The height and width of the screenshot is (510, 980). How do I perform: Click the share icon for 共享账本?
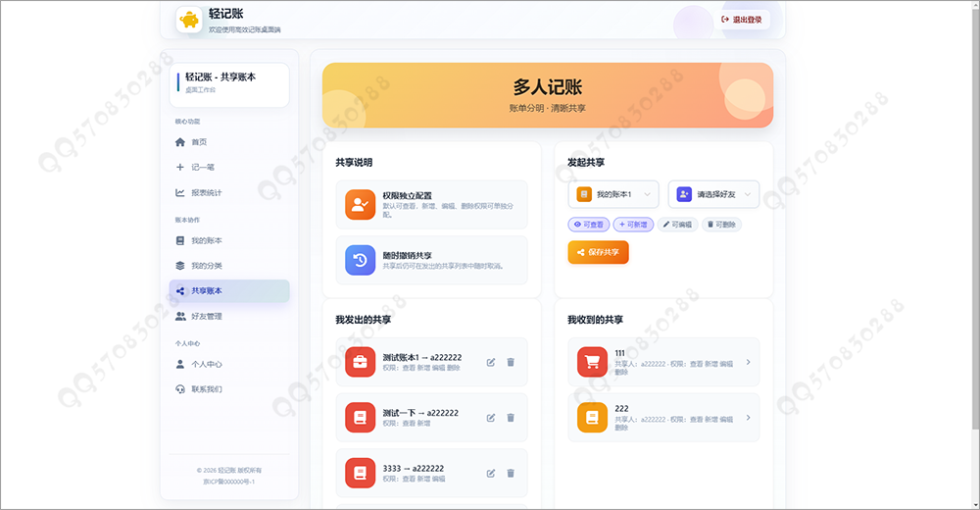(x=180, y=291)
